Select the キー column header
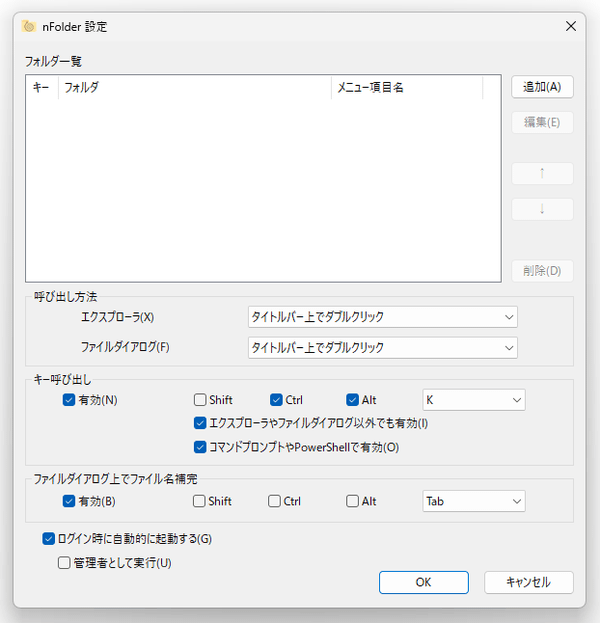Image resolution: width=600 pixels, height=623 pixels. pos(42,87)
